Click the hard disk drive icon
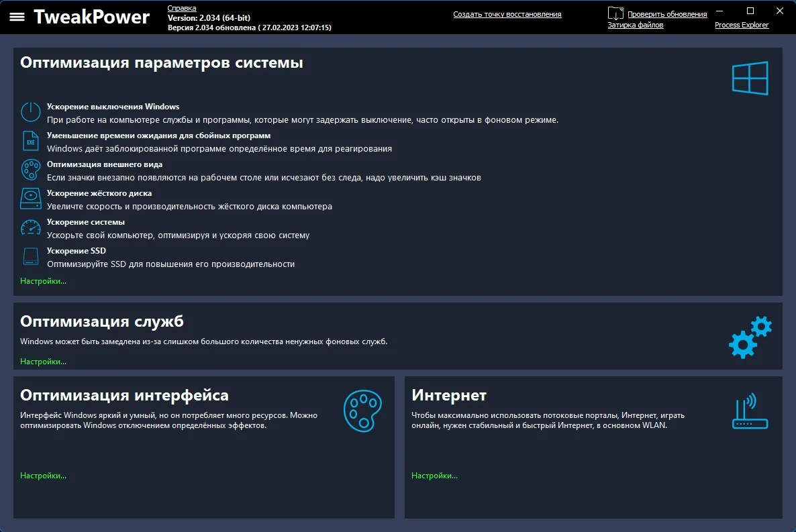This screenshot has width=796, height=532. pyautogui.click(x=30, y=199)
